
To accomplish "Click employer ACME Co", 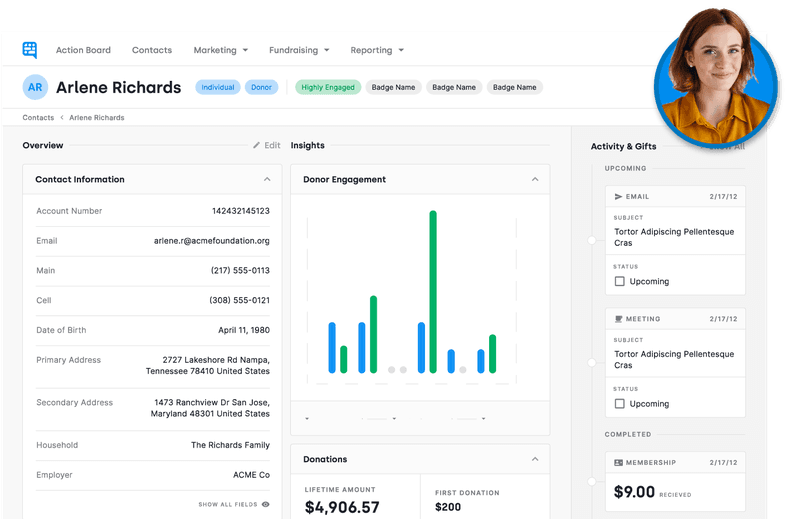I will pyautogui.click(x=252, y=475).
